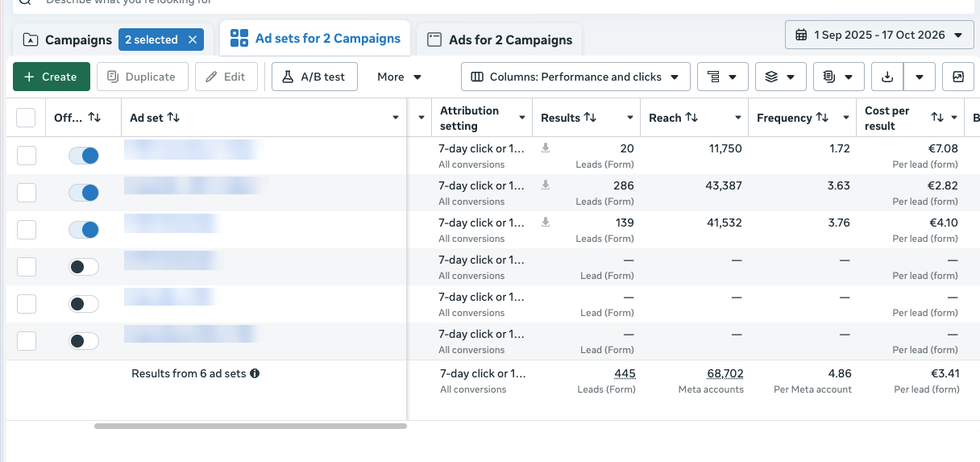
Task: Click the Edit button
Action: click(x=226, y=77)
